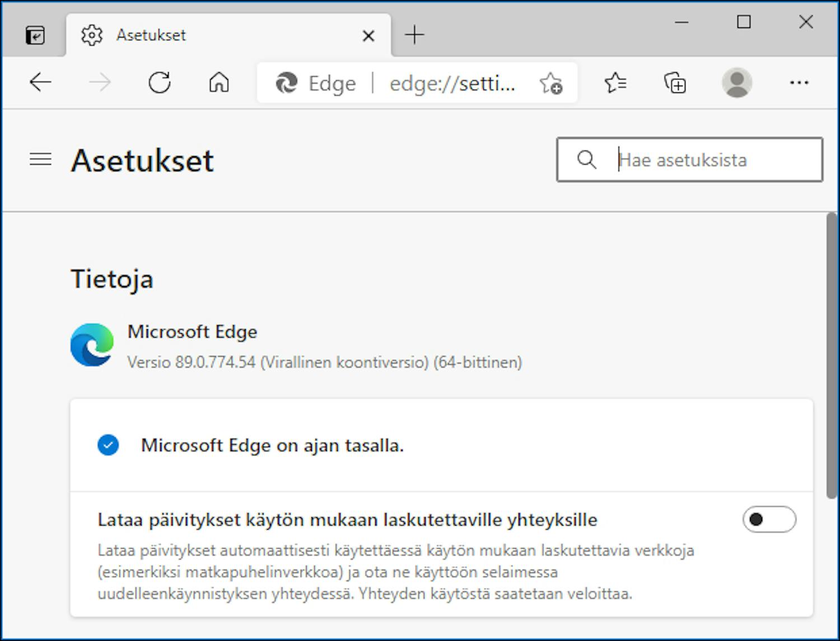Open the Favorites list icon
Screen dimensions: 840x641
pos(616,83)
